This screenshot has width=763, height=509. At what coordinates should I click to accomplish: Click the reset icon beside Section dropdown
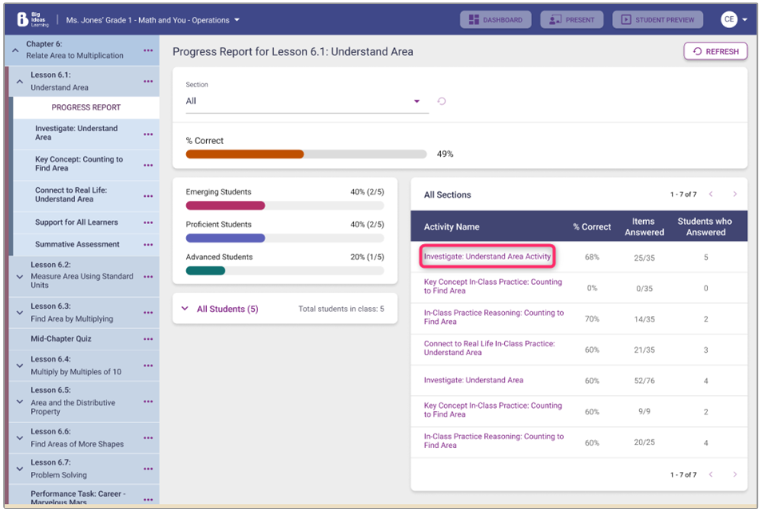(x=442, y=101)
